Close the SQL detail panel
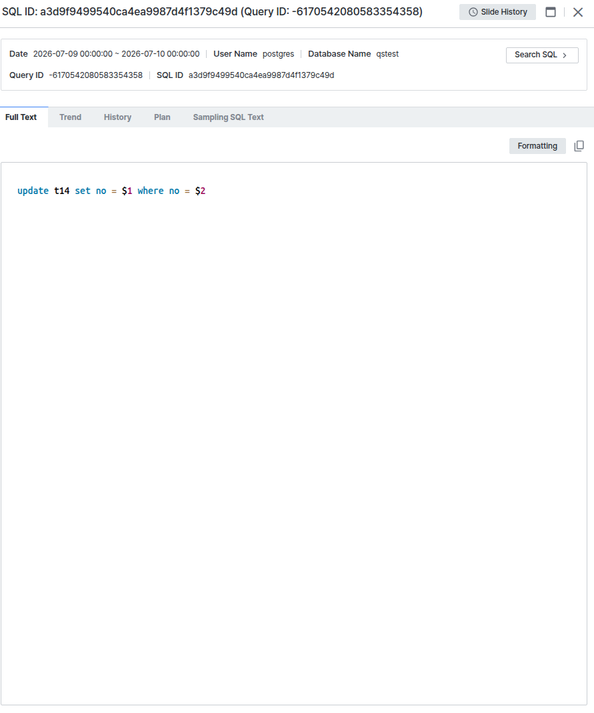The image size is (594, 713). click(x=578, y=12)
